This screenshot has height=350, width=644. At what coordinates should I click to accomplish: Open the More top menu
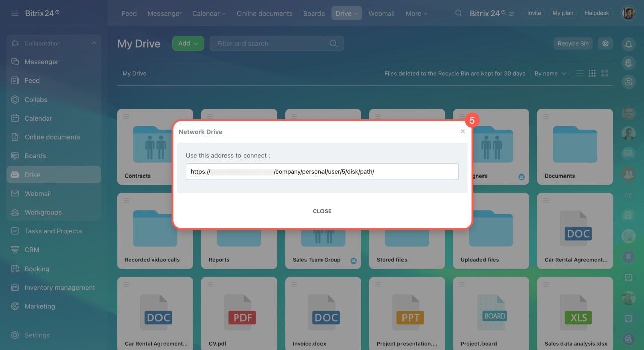(x=416, y=13)
